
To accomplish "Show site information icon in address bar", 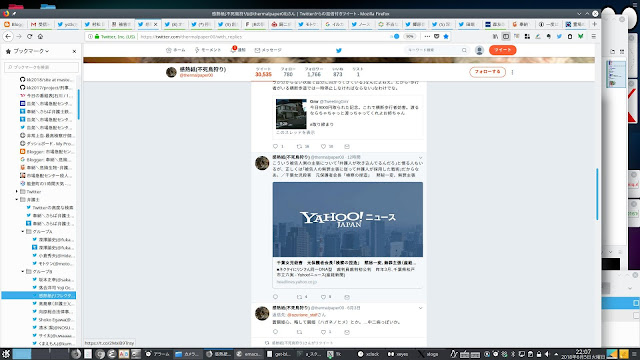I will [x=91, y=36].
